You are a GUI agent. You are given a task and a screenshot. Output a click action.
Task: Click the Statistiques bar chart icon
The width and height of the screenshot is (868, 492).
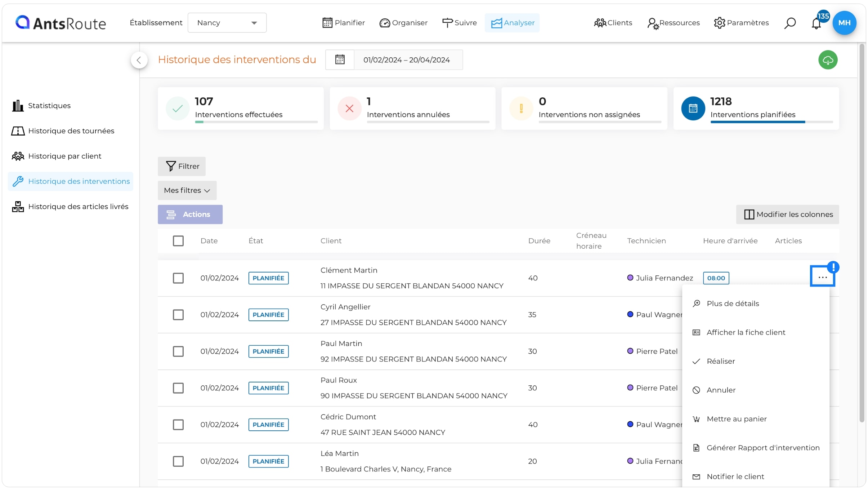point(18,106)
